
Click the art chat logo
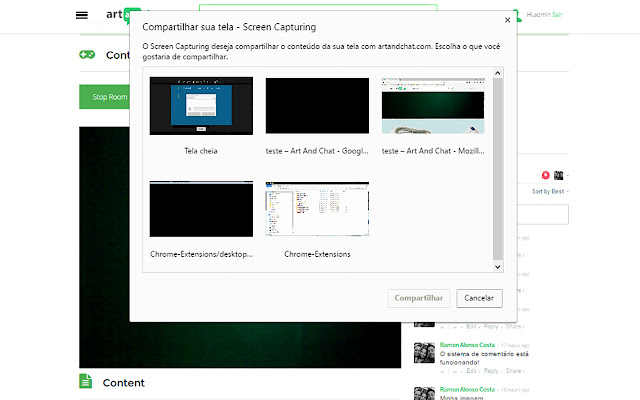(x=118, y=15)
